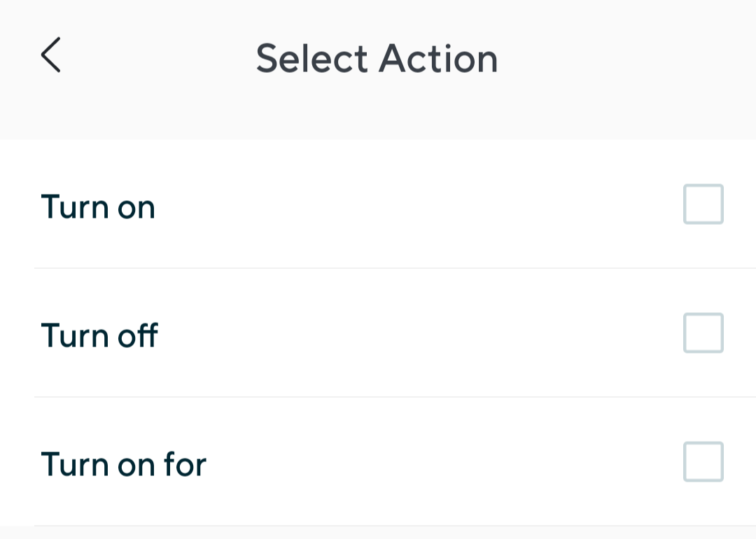Image resolution: width=756 pixels, height=539 pixels.
Task: Select the Turn on text label
Action: coord(98,207)
